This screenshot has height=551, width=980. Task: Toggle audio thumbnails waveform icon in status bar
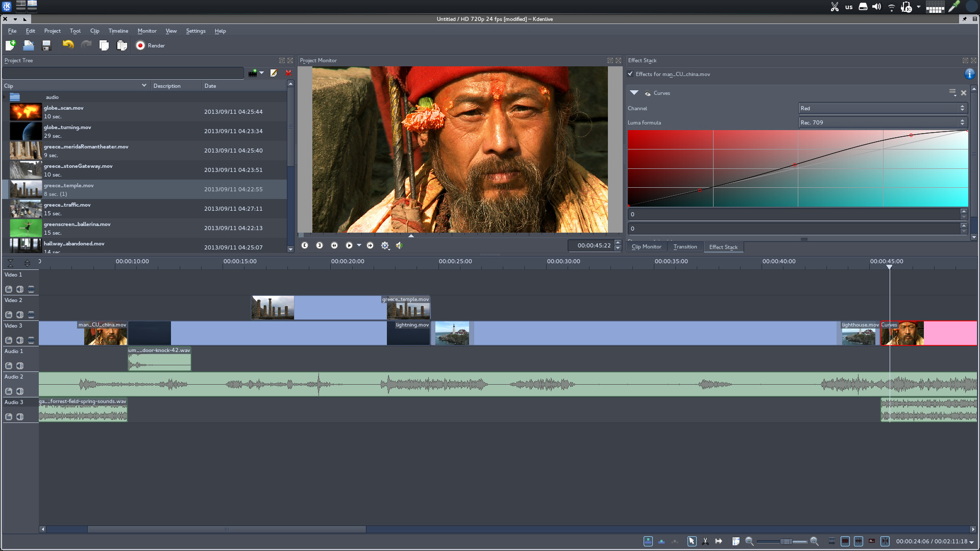859,541
